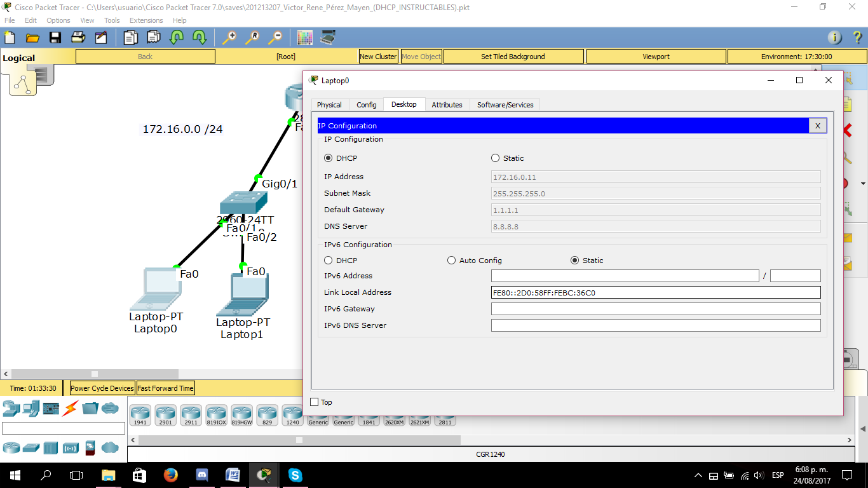Open the Drawing Palette color grid icon
Image resolution: width=868 pixels, height=488 pixels.
(305, 37)
